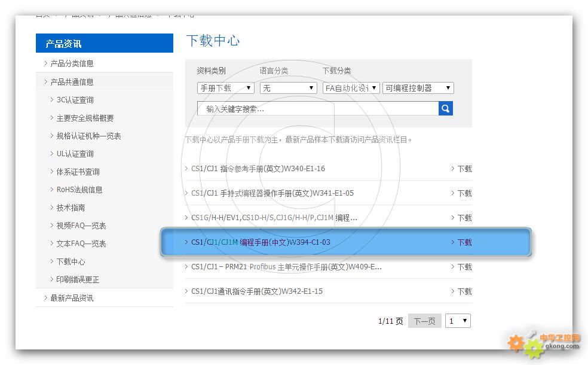This screenshot has height=365, width=588.
Task: Open 视频FAQ一览表 sidebar item
Action: click(81, 226)
